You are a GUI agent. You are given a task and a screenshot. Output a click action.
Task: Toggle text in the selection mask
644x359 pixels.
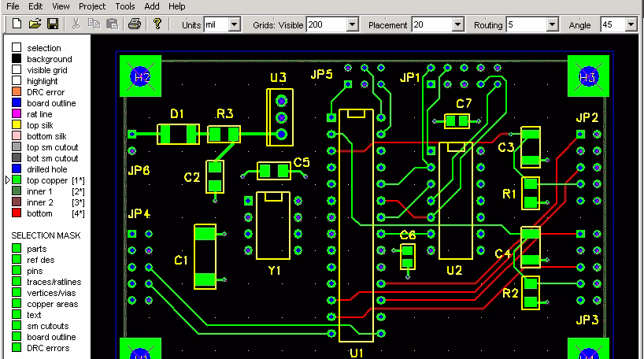pos(17,314)
